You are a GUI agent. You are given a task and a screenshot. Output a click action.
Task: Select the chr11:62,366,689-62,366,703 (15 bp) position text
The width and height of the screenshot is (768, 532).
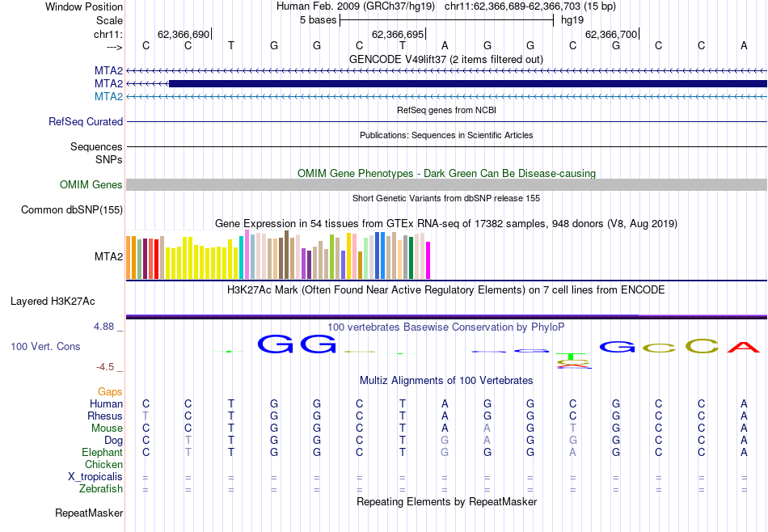530,6
